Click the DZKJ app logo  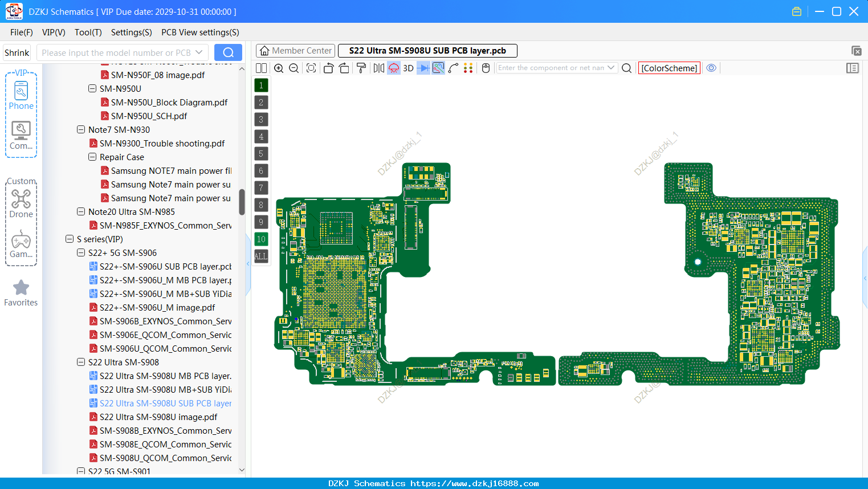[14, 11]
